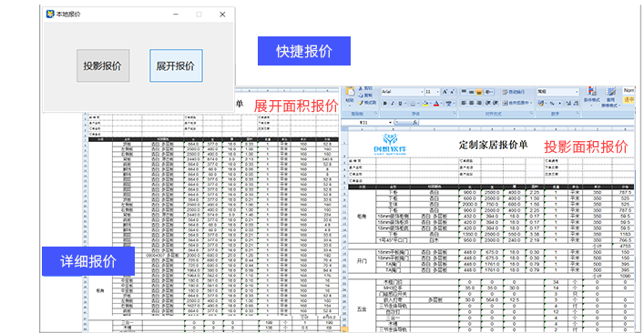Select the 定制家居报价单 title cell

click(494, 145)
